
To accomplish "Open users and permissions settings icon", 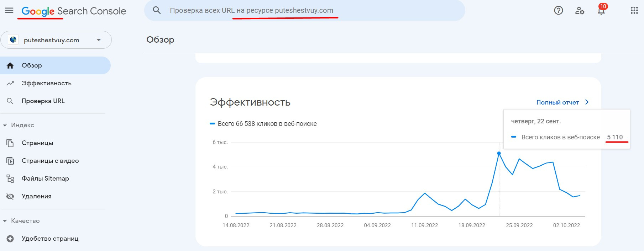I will (580, 11).
